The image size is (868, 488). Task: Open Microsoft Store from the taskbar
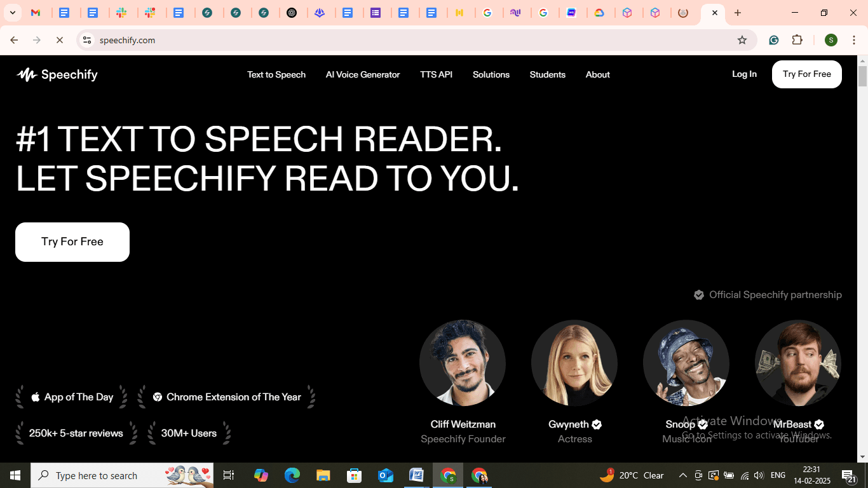tap(355, 475)
